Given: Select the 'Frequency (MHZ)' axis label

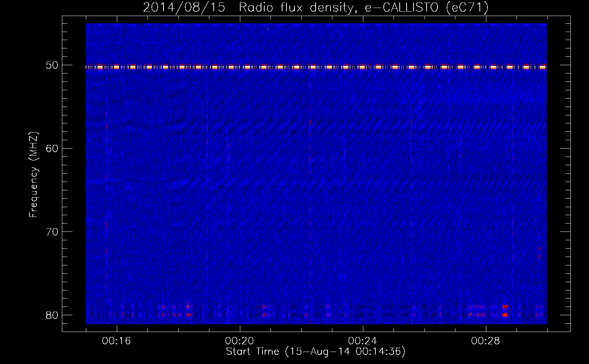Looking at the screenshot, I should 33,175.
